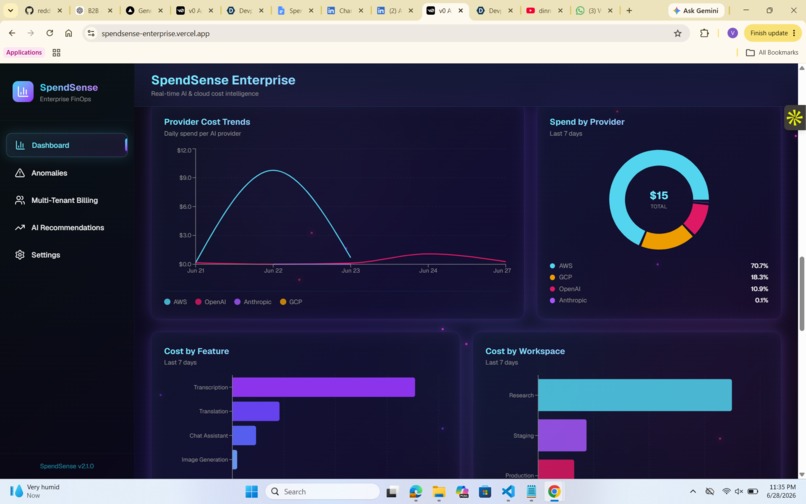This screenshot has height=504, width=806.
Task: Click the yellow asterisk floating widget icon
Action: (794, 117)
